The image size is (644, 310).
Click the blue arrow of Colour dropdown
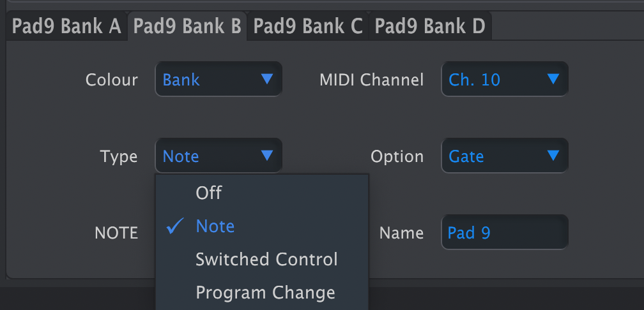[267, 78]
